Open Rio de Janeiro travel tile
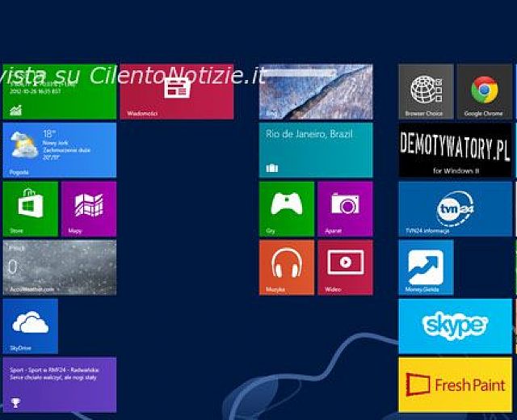The image size is (517, 420). click(x=316, y=150)
